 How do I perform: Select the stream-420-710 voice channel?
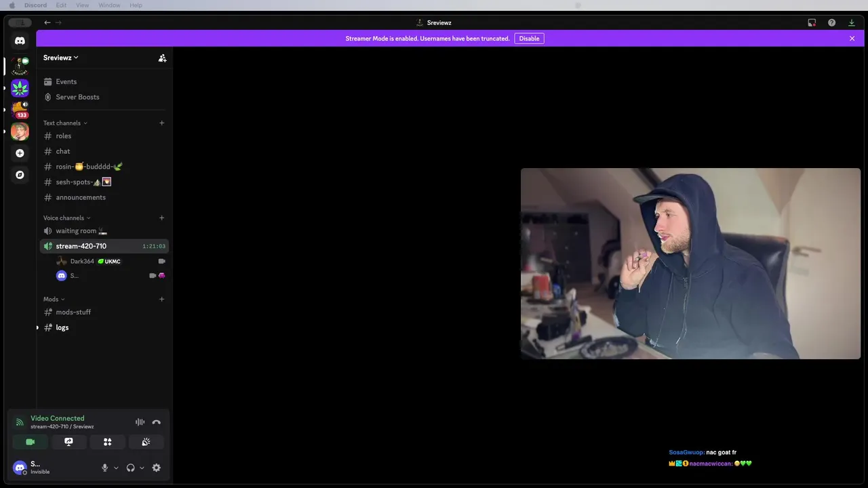click(103, 246)
